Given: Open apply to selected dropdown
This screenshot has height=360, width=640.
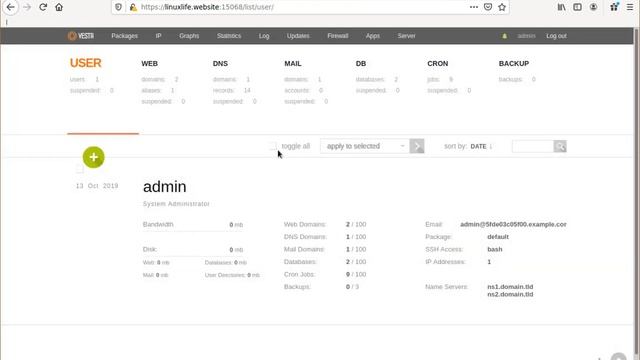Looking at the screenshot, I should coord(365,146).
